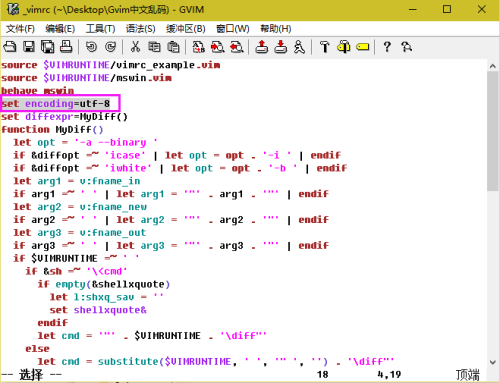The width and height of the screenshot is (500, 383).
Task: Click the vertical scrollbar thumb
Action: [493, 131]
